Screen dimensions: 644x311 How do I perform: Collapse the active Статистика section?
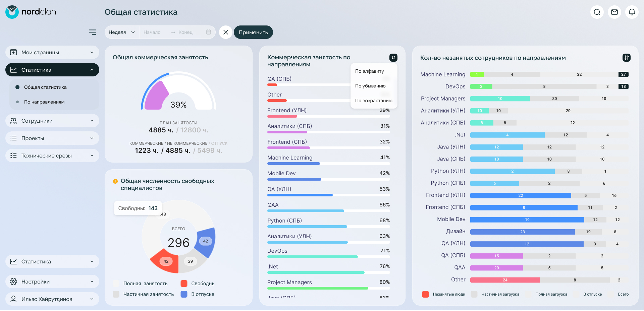[92, 70]
